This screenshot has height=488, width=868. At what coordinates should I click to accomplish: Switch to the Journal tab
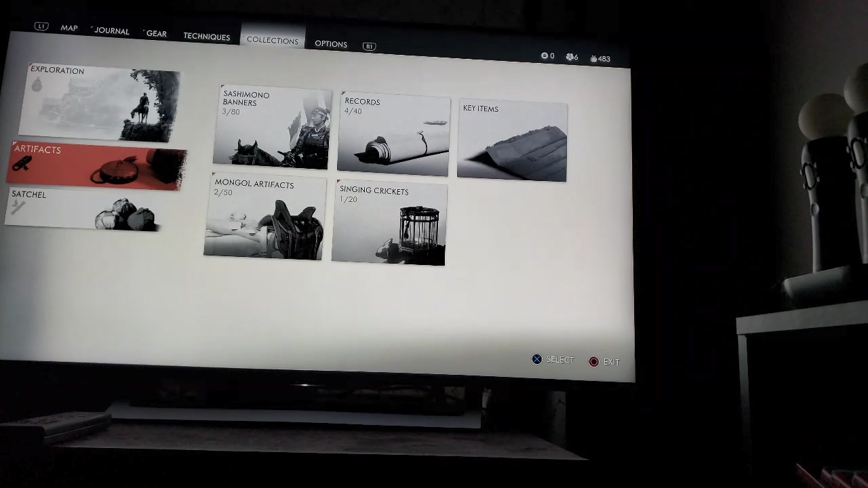point(112,31)
